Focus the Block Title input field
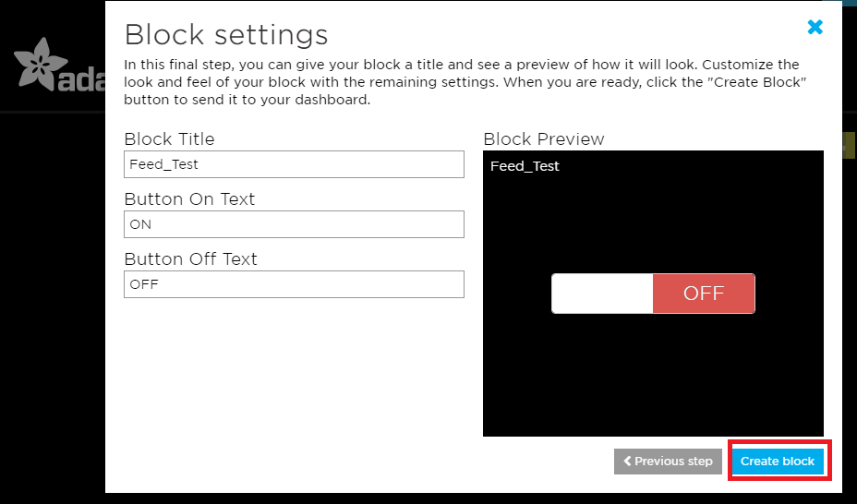 pos(294,164)
